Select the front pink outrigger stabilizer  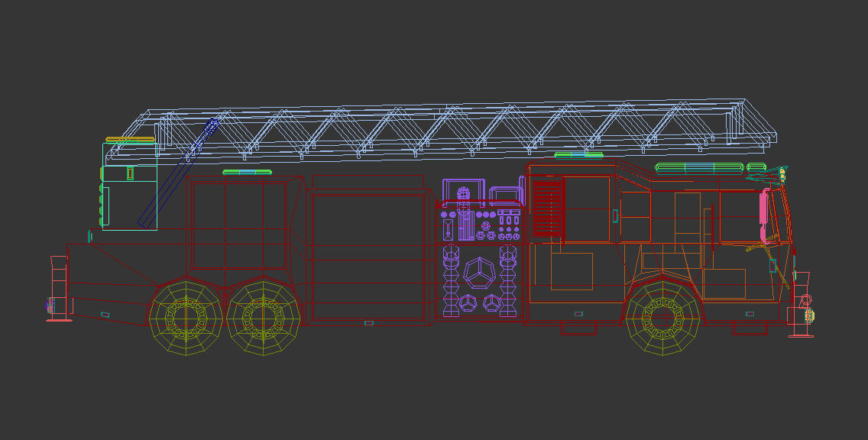[801, 304]
